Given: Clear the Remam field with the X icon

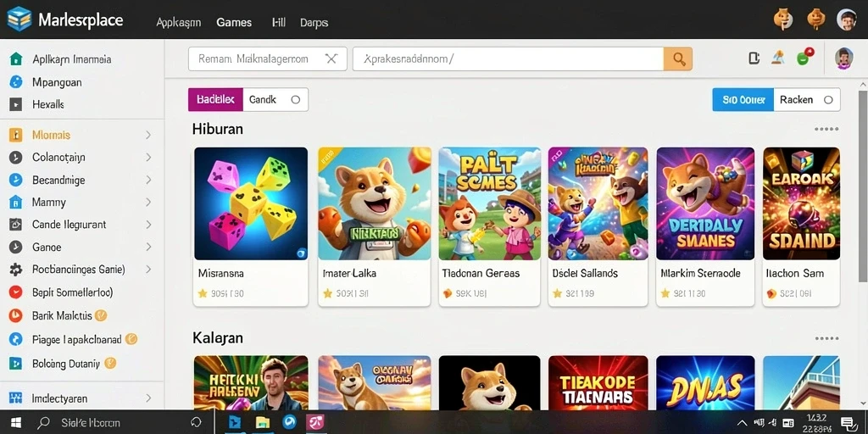Looking at the screenshot, I should [331, 58].
